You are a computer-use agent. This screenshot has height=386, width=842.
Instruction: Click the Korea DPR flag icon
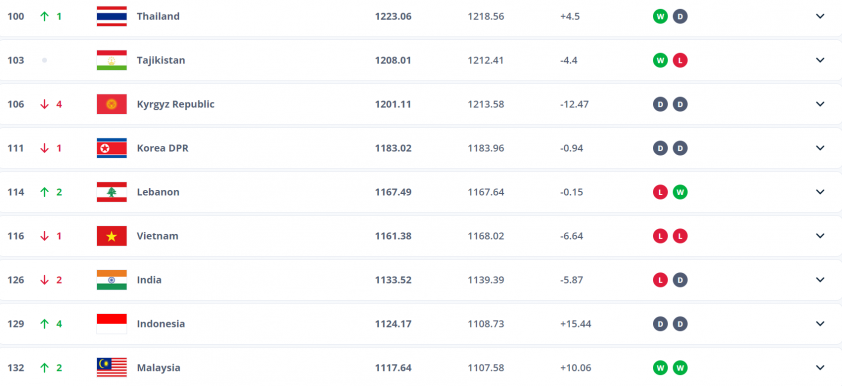[112, 148]
